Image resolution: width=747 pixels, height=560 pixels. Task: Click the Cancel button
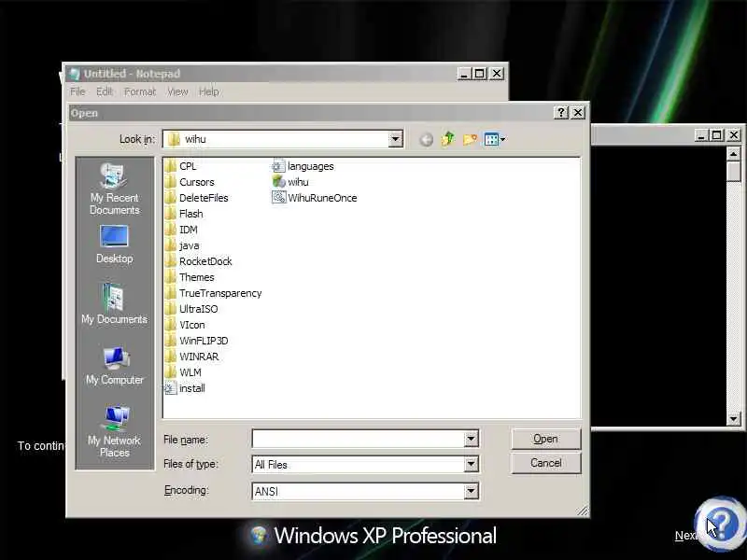tap(546, 463)
